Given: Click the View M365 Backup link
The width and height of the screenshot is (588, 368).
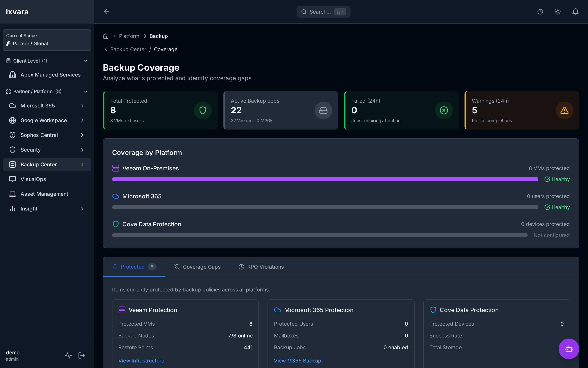Looking at the screenshot, I should coord(297,361).
